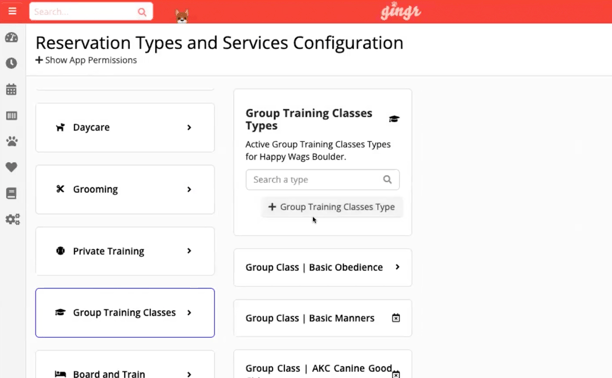Viewport: 612px width, 378px height.
Task: Open the clock icon in the sidebar
Action: point(11,63)
